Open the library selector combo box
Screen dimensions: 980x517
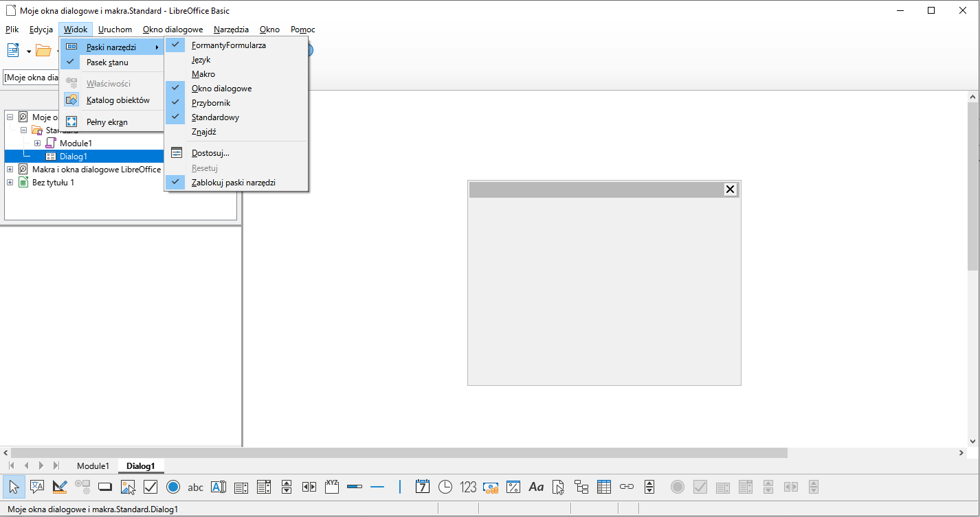tap(32, 78)
